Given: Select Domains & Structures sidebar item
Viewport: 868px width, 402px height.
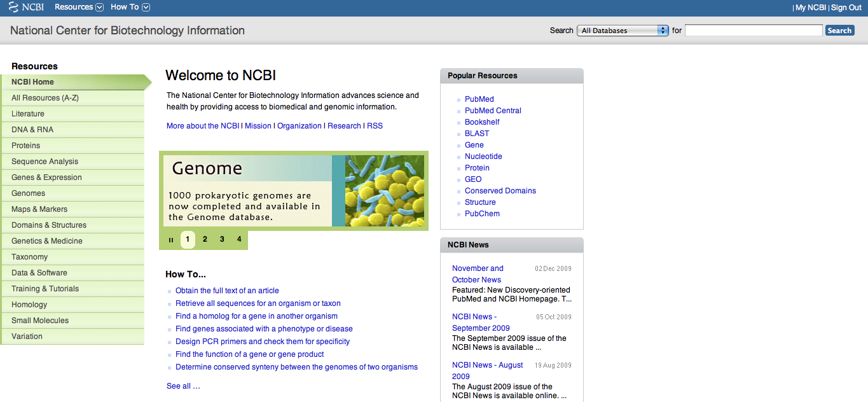Looking at the screenshot, I should click(72, 225).
